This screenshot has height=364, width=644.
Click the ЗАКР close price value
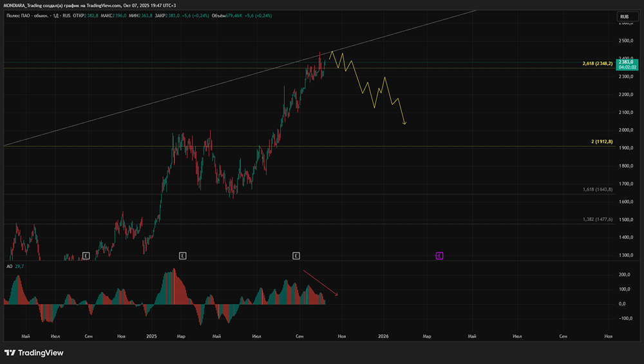click(x=172, y=15)
